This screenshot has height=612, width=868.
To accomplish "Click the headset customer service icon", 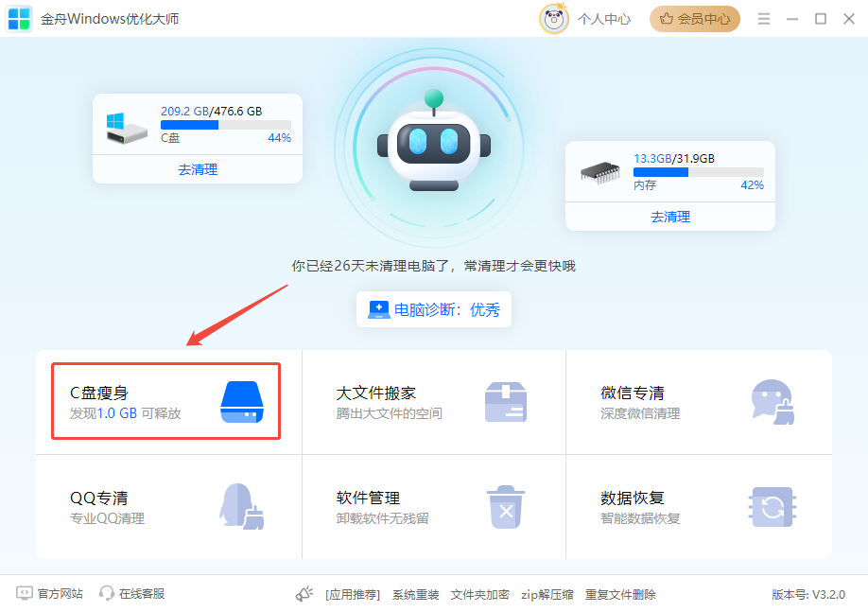I will (x=106, y=593).
